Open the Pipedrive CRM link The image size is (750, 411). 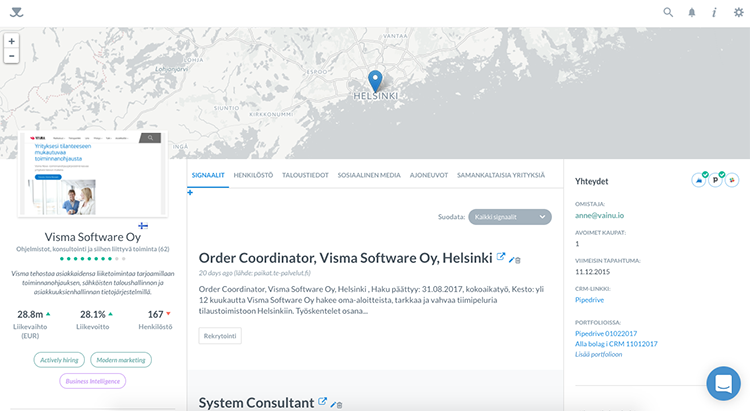coord(591,299)
